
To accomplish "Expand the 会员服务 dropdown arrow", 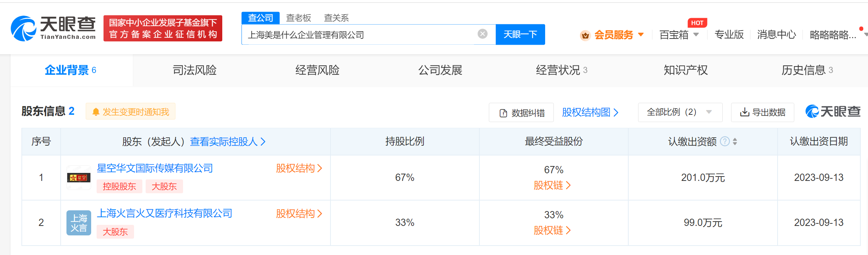I will point(641,35).
